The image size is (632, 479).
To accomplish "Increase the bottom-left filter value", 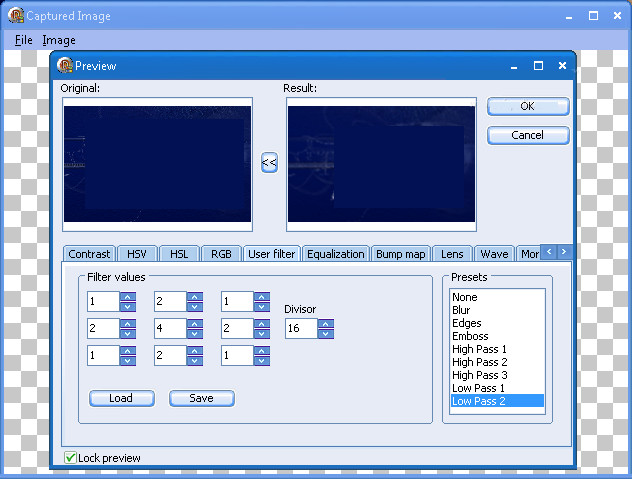I will pos(128,351).
